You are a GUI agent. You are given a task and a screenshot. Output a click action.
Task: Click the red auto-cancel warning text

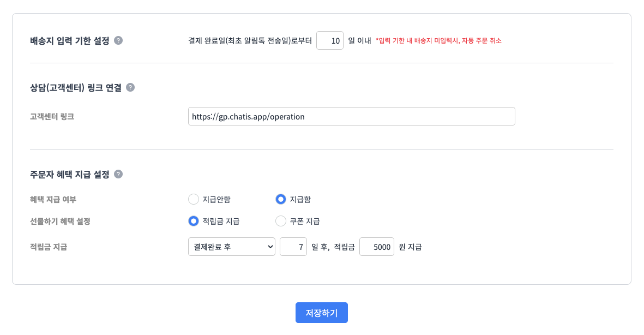[438, 41]
